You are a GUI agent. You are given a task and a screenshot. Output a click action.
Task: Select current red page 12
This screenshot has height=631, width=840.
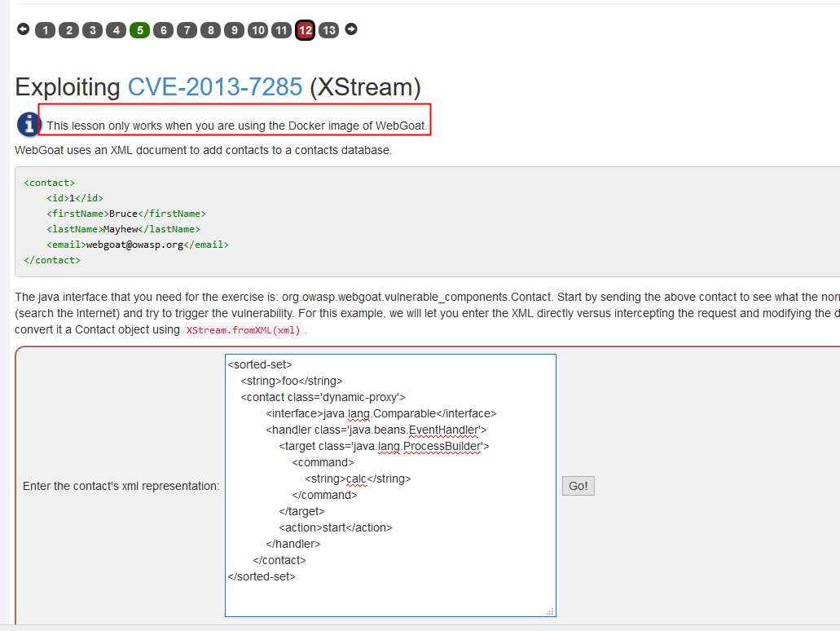point(306,30)
